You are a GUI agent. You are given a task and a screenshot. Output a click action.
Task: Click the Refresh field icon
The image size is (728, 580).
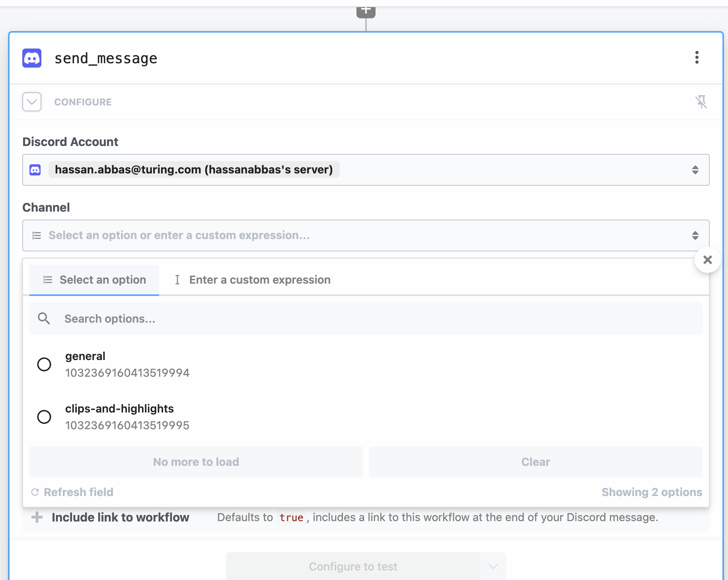point(36,492)
